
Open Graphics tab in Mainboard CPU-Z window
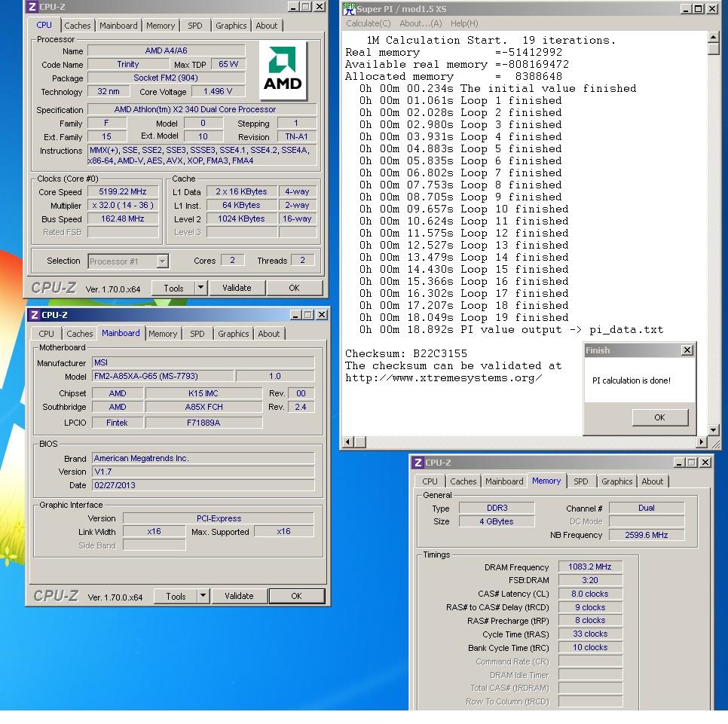coord(233,334)
